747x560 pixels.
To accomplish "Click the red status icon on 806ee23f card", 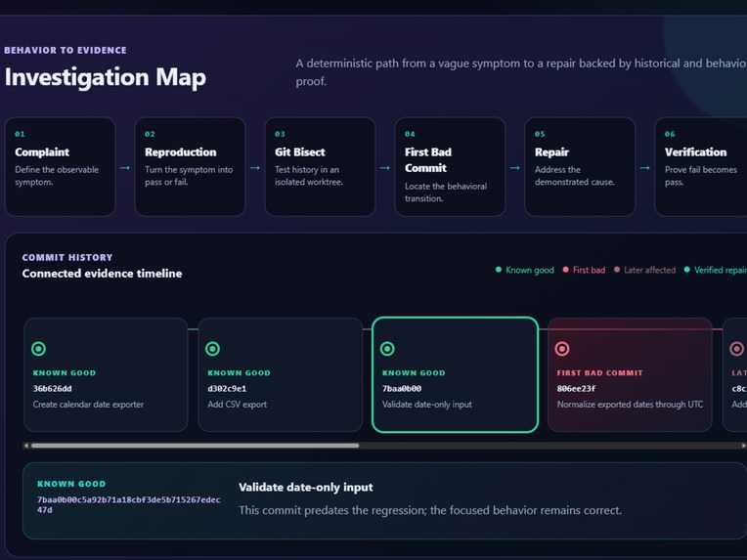I will (562, 349).
